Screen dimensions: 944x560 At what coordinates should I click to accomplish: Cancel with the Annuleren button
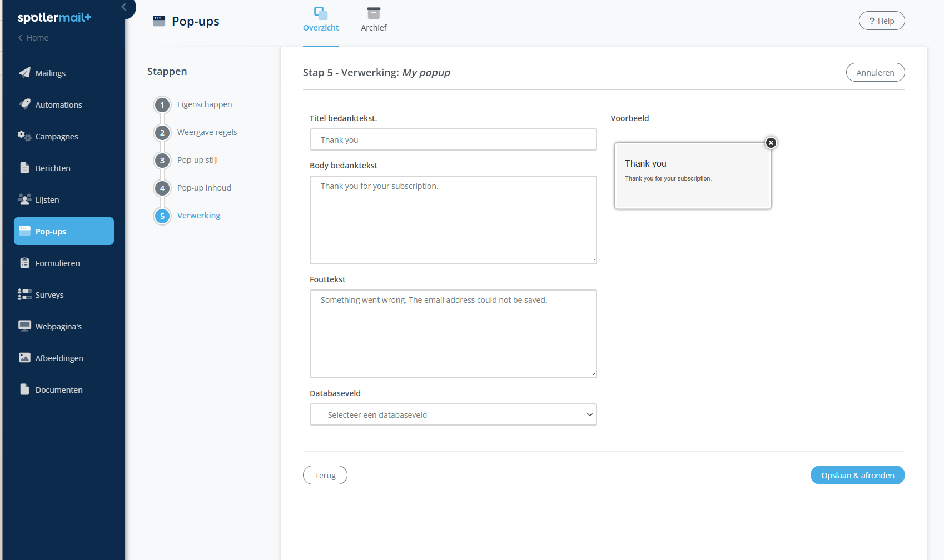tap(875, 72)
